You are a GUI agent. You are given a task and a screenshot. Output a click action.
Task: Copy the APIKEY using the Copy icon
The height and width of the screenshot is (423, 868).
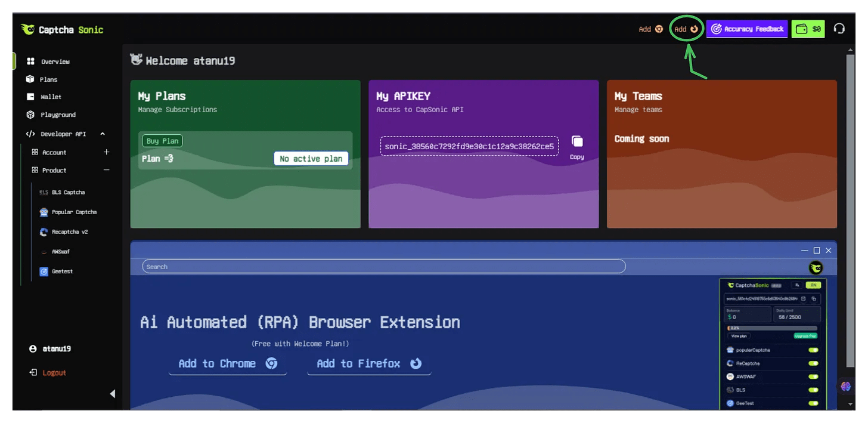[576, 141]
